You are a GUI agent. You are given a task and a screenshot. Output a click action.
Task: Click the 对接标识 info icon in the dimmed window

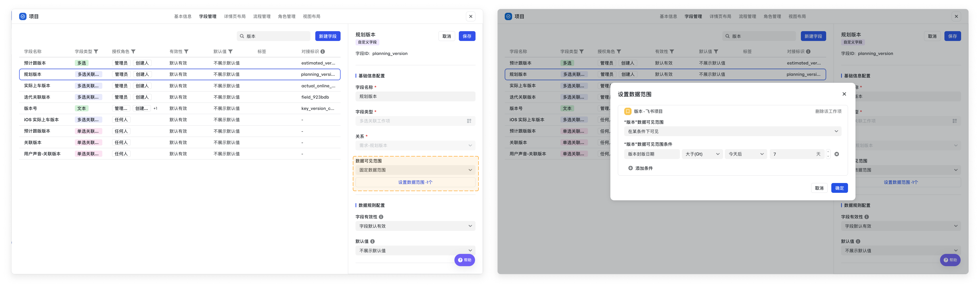point(808,51)
